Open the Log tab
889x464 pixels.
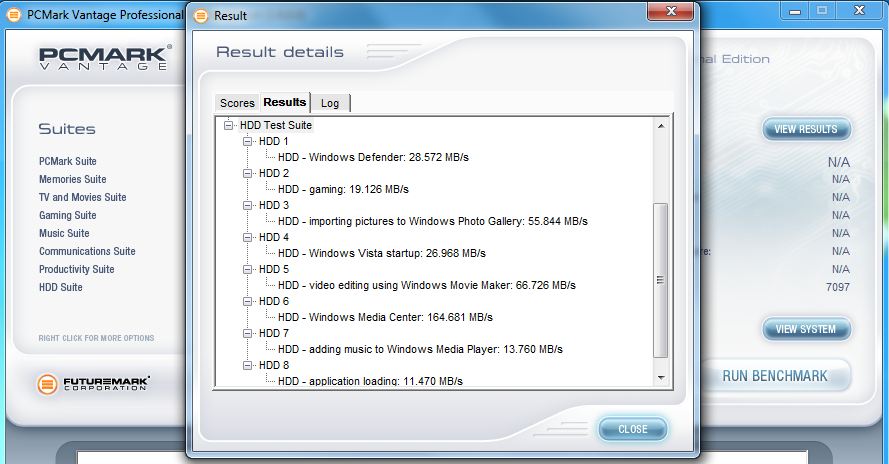pyautogui.click(x=330, y=103)
